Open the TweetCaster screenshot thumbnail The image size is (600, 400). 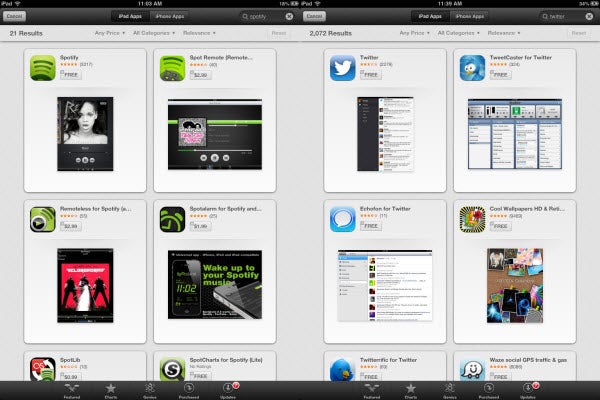[x=515, y=134]
